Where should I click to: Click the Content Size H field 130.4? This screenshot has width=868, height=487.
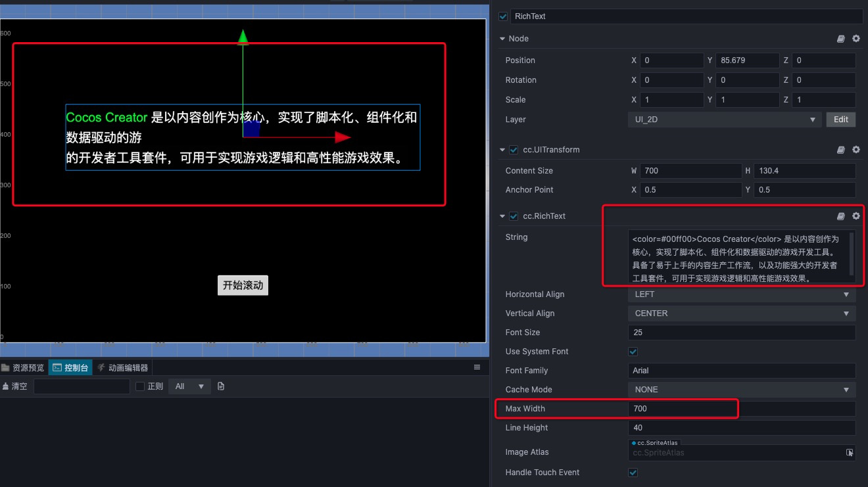(x=805, y=171)
